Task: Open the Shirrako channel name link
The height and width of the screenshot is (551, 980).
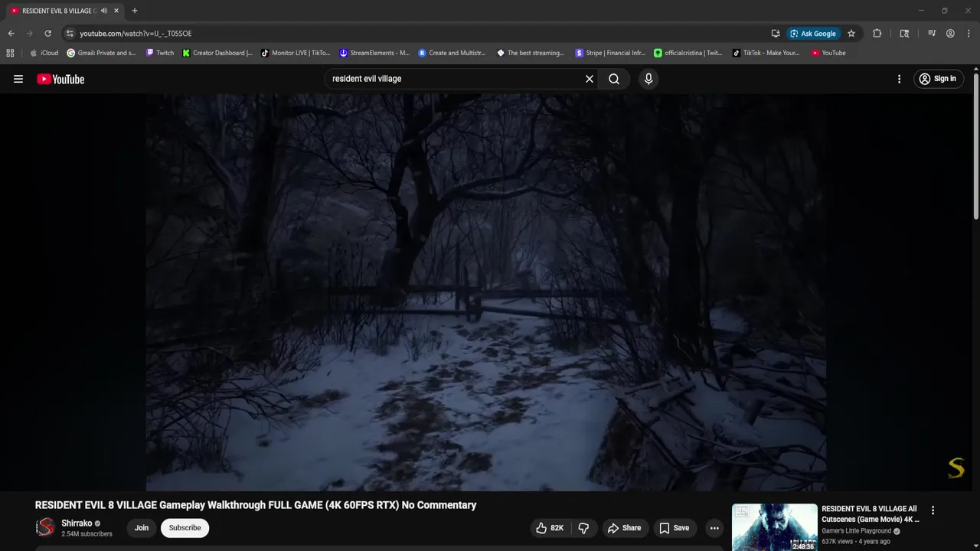Action: 77,523
